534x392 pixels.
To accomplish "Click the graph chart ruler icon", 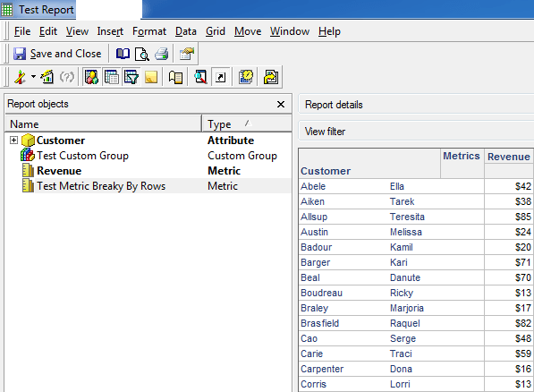I will pyautogui.click(x=47, y=77).
